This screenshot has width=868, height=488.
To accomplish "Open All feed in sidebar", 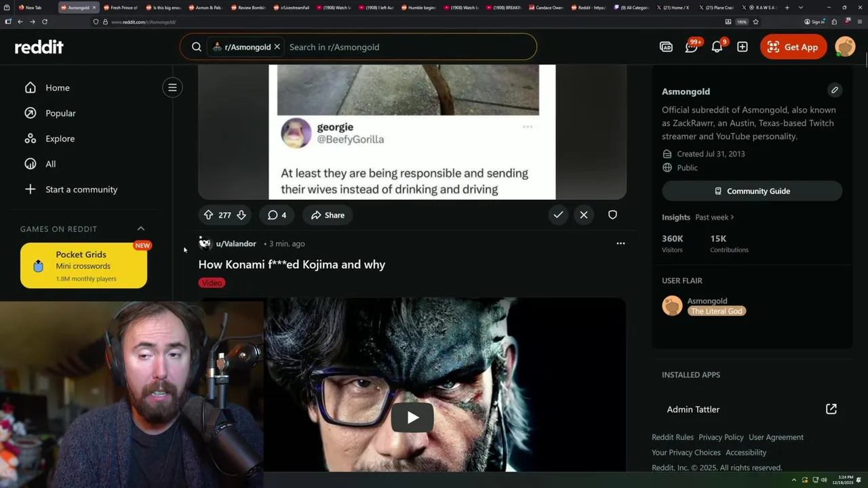I will pyautogui.click(x=50, y=164).
